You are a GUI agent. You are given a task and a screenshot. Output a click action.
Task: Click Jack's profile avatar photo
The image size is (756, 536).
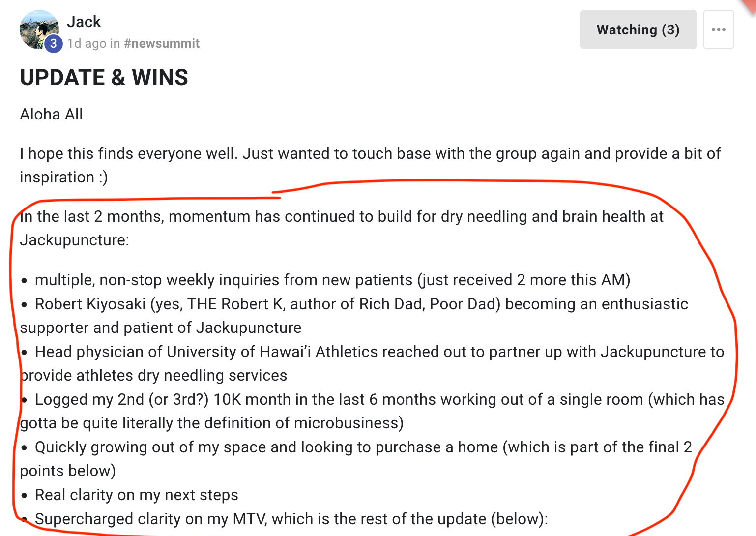pyautogui.click(x=36, y=28)
